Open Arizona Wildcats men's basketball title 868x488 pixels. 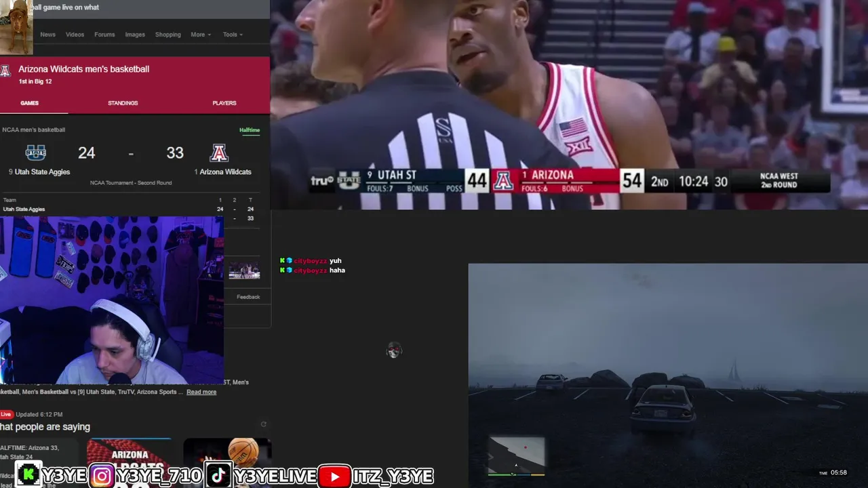click(x=83, y=69)
